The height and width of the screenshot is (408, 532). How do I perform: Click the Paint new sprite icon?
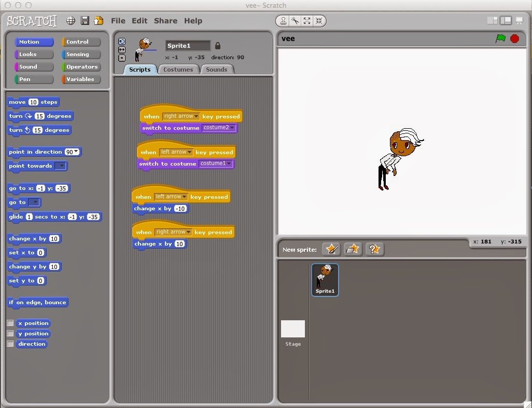(331, 249)
